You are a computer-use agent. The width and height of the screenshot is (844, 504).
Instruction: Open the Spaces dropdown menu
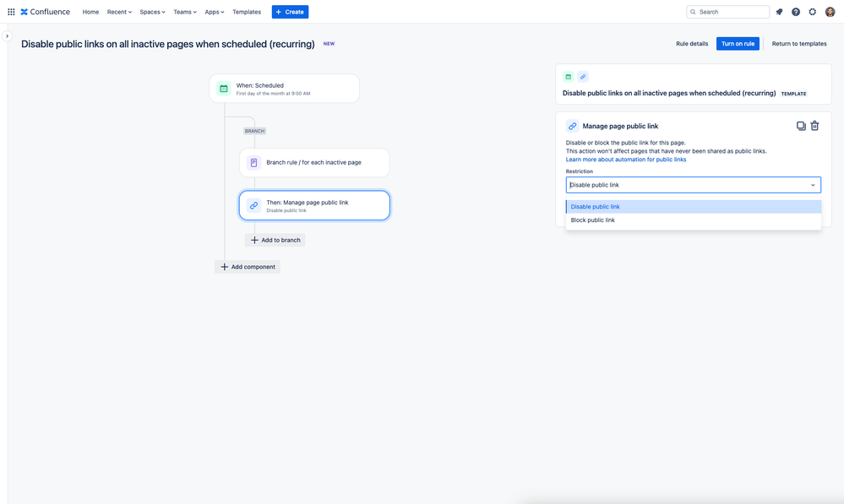click(x=152, y=12)
